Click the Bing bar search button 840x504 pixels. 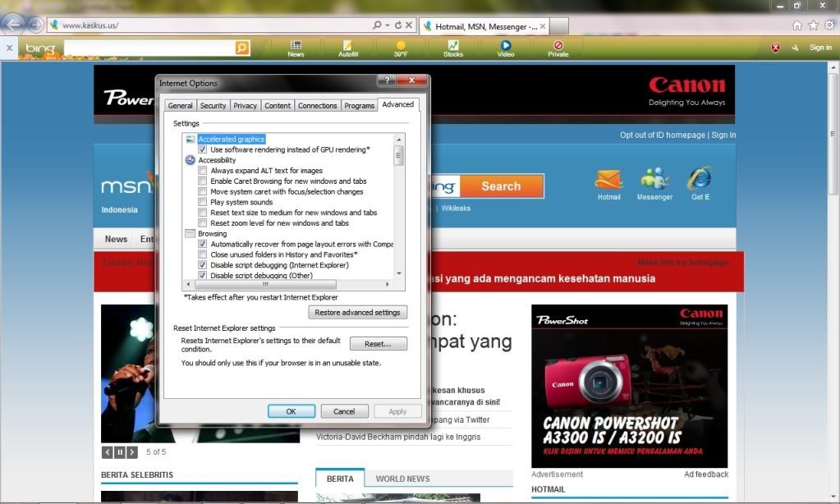pos(242,48)
